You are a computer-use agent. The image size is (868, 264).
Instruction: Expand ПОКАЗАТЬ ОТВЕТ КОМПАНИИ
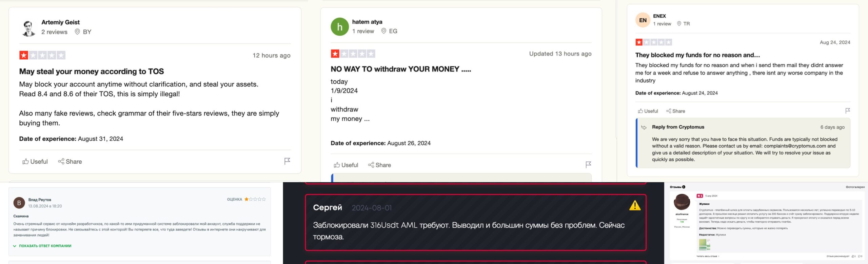42,246
